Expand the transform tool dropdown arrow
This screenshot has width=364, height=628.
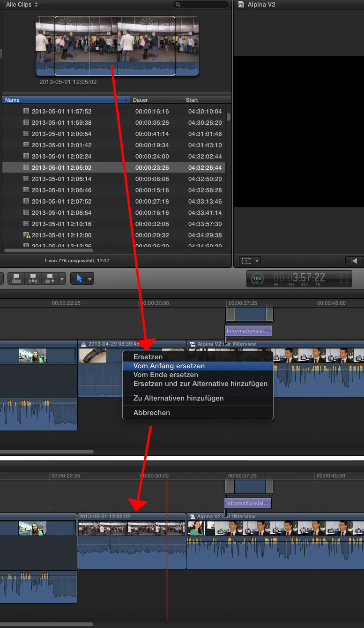pos(257,261)
